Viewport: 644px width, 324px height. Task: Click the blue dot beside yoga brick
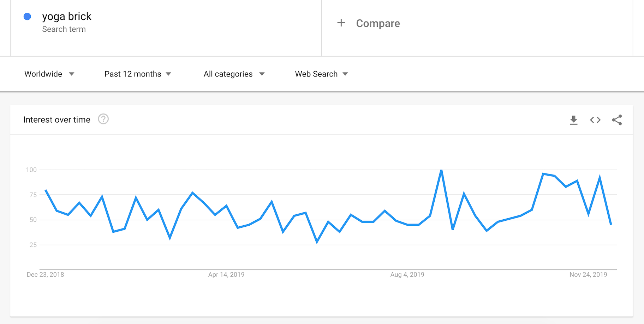tap(27, 17)
